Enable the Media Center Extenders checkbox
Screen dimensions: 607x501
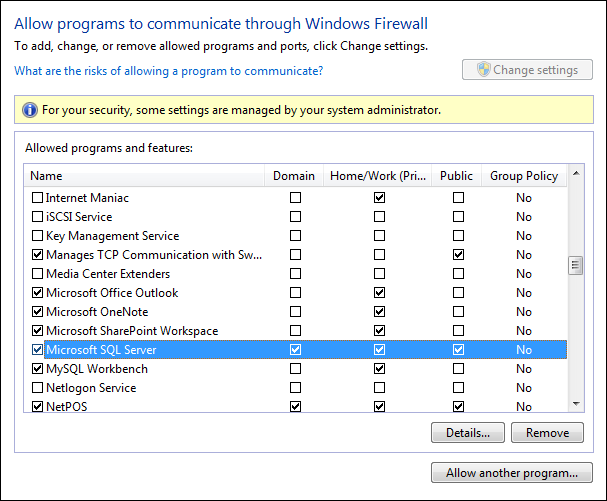click(x=37, y=273)
